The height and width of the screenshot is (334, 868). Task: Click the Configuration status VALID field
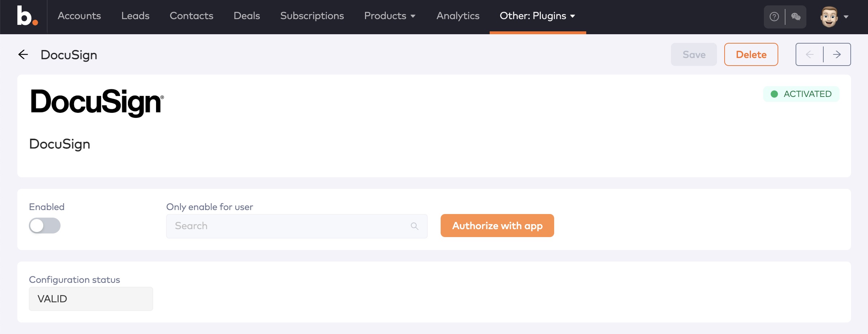(91, 299)
